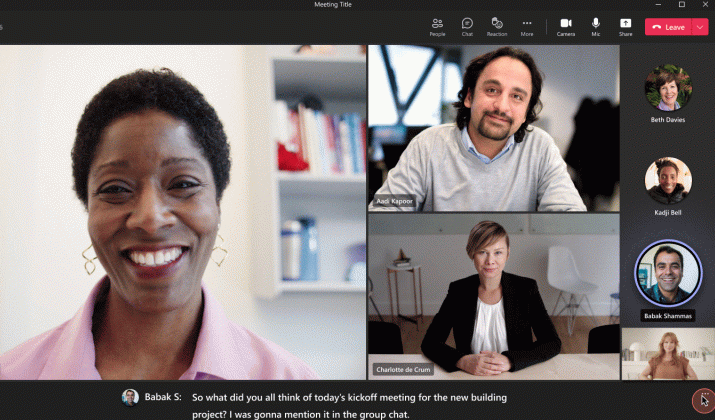Click the Meeting Title text
The width and height of the screenshot is (715, 420).
pos(333,5)
